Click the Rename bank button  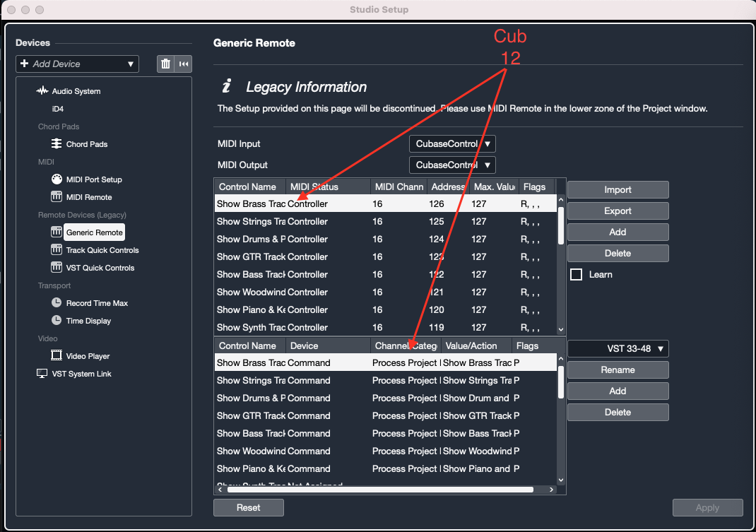point(618,370)
